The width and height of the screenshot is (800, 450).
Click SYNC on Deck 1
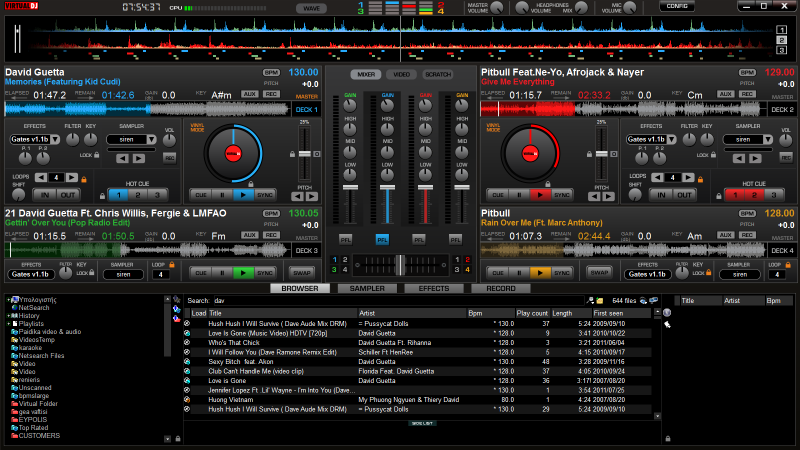pos(265,195)
